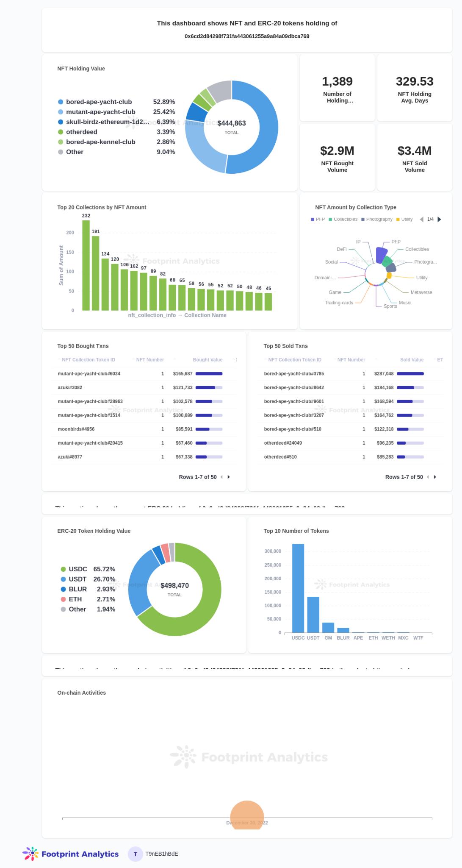The width and height of the screenshot is (462, 868).
Task: Show next rows in Top 50 Bought Txns
Action: click(x=229, y=477)
